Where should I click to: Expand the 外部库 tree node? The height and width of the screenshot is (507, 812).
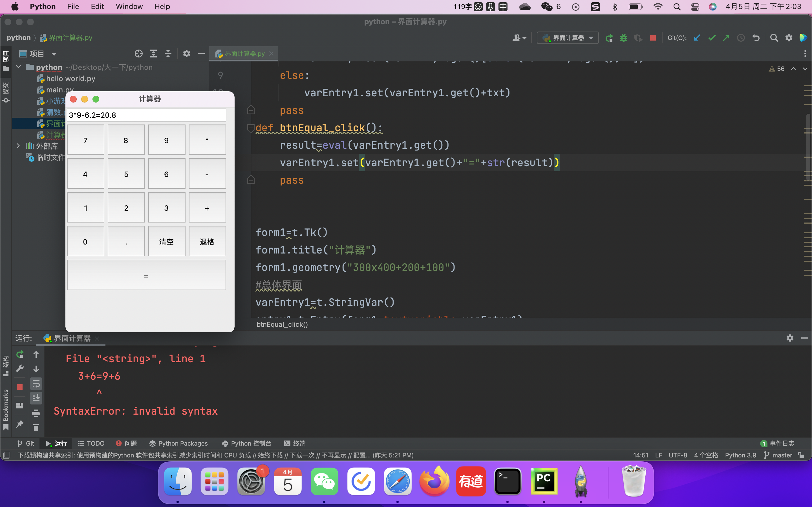pos(18,146)
